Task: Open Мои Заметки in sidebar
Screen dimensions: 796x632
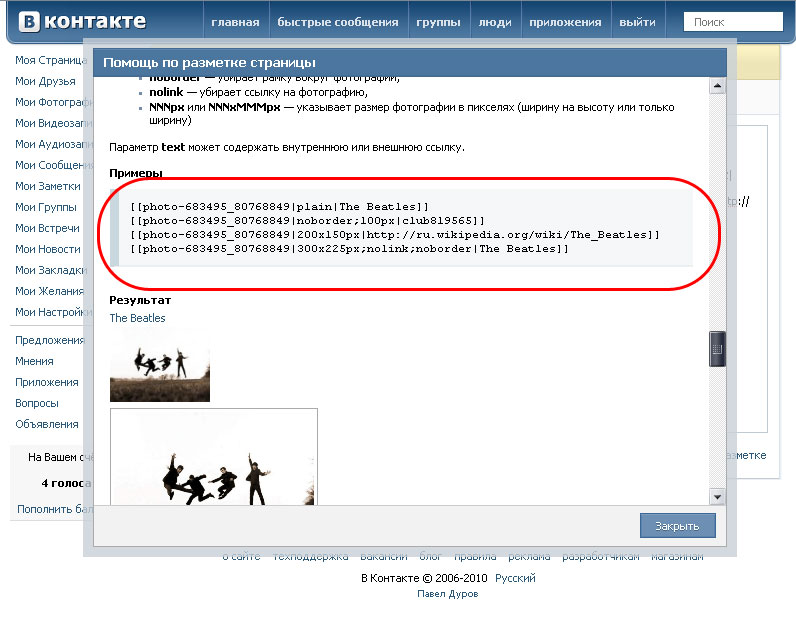Action: click(x=48, y=186)
